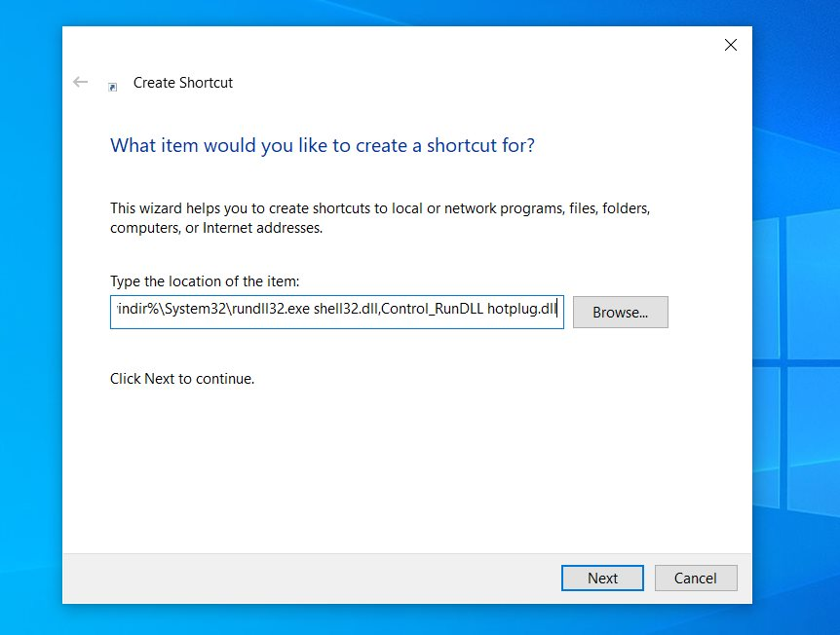Focus the item location text field

pos(337,312)
